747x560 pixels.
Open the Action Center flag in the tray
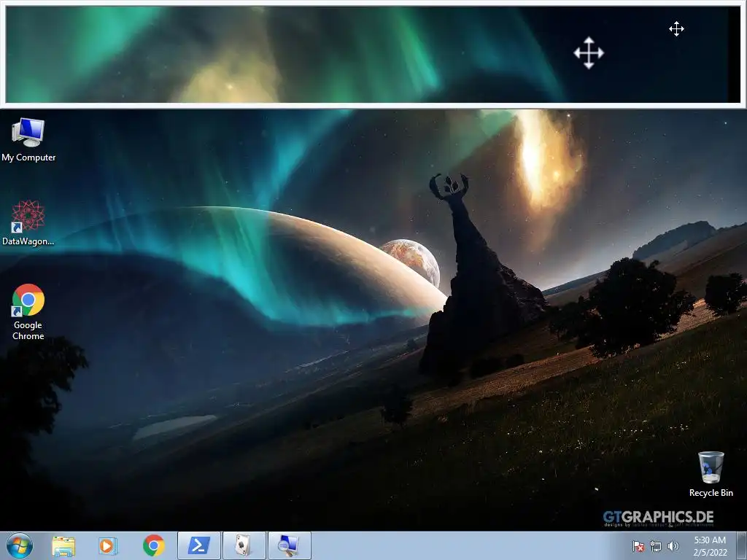coord(638,546)
